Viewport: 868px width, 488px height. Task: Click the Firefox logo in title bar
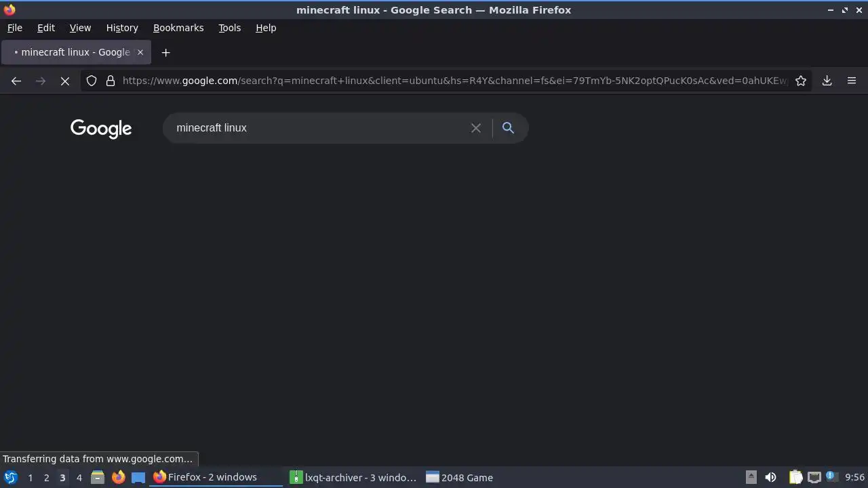click(9, 9)
